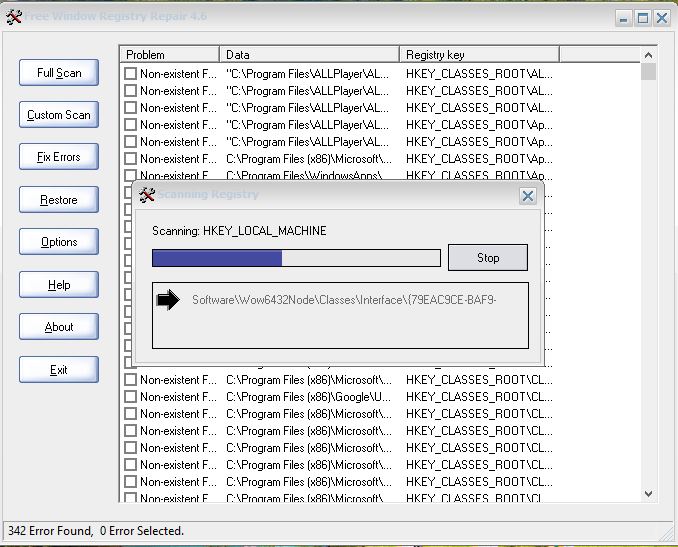Click the black arrow icon in scan dialog
The width and height of the screenshot is (678, 547).
tap(169, 299)
